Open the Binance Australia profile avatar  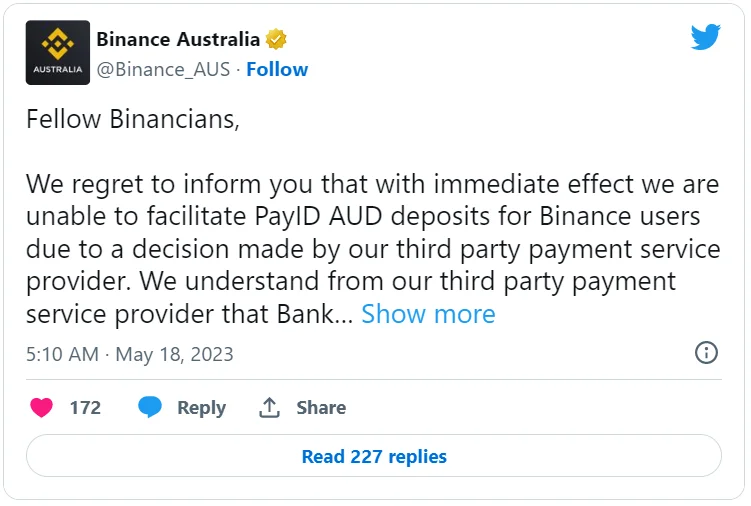[x=57, y=53]
